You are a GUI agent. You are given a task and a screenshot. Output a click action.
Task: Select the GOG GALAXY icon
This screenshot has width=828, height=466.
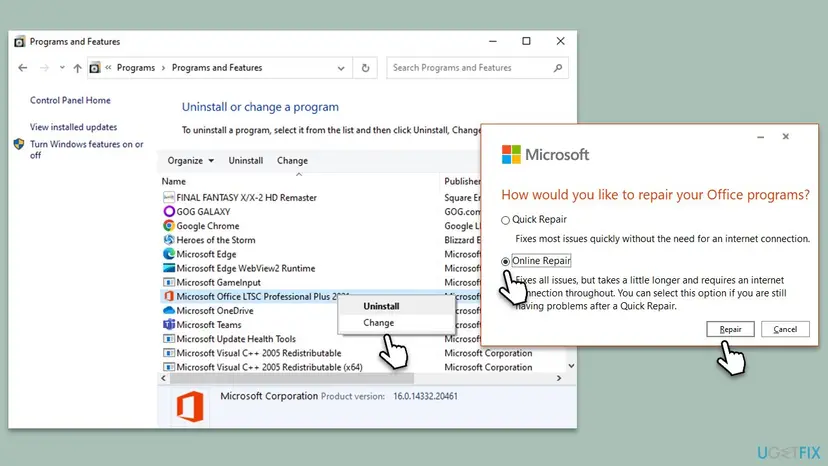point(168,211)
